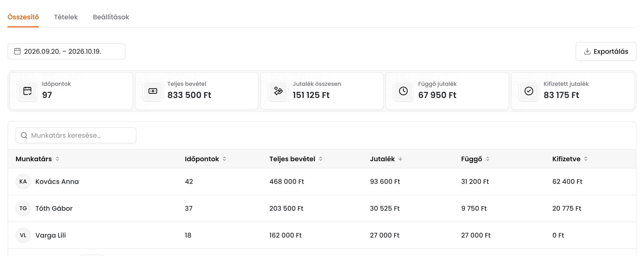Click the calendar icon in date field

(x=17, y=51)
